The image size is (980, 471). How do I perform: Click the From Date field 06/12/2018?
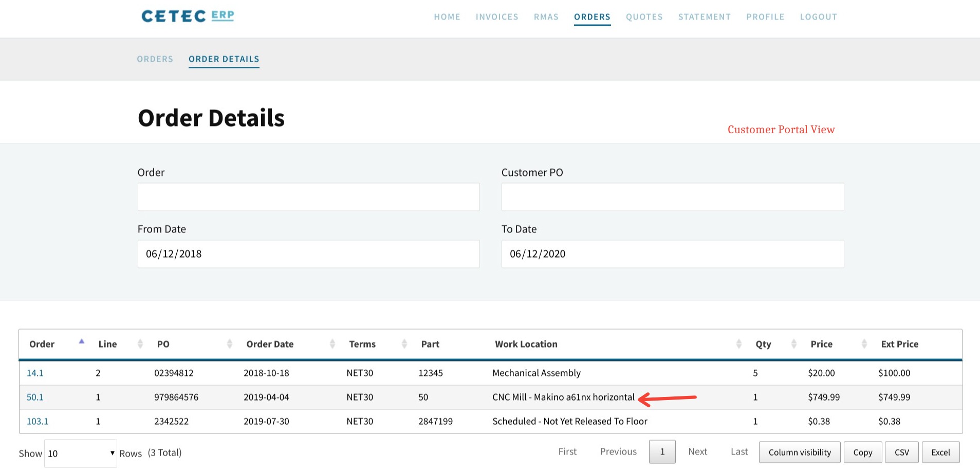309,254
